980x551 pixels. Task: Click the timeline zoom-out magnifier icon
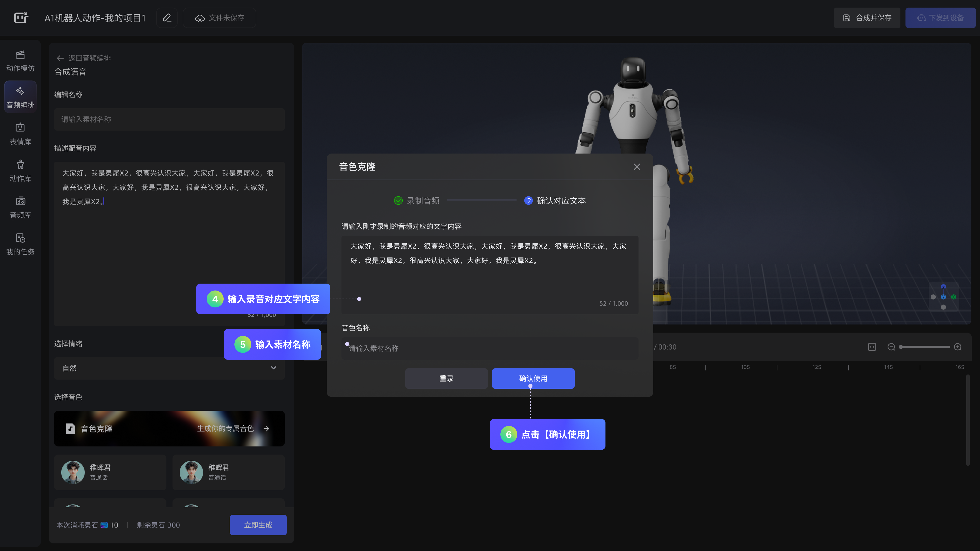click(x=891, y=347)
